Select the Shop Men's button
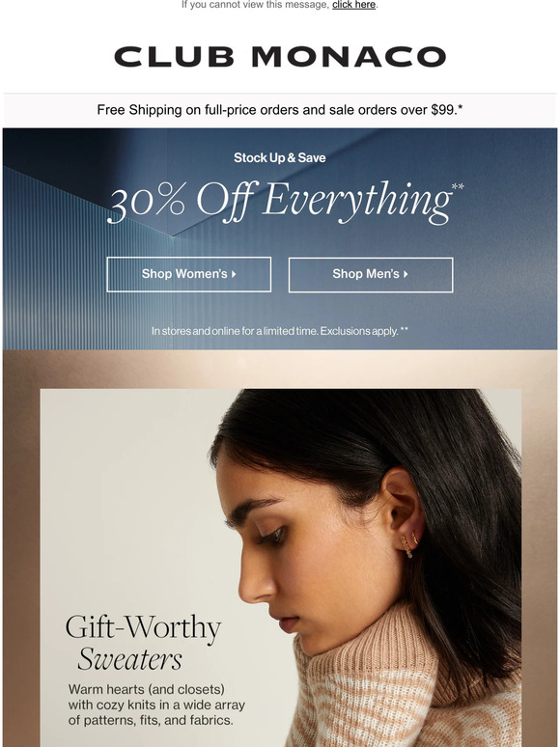560x747 pixels. tap(371, 275)
